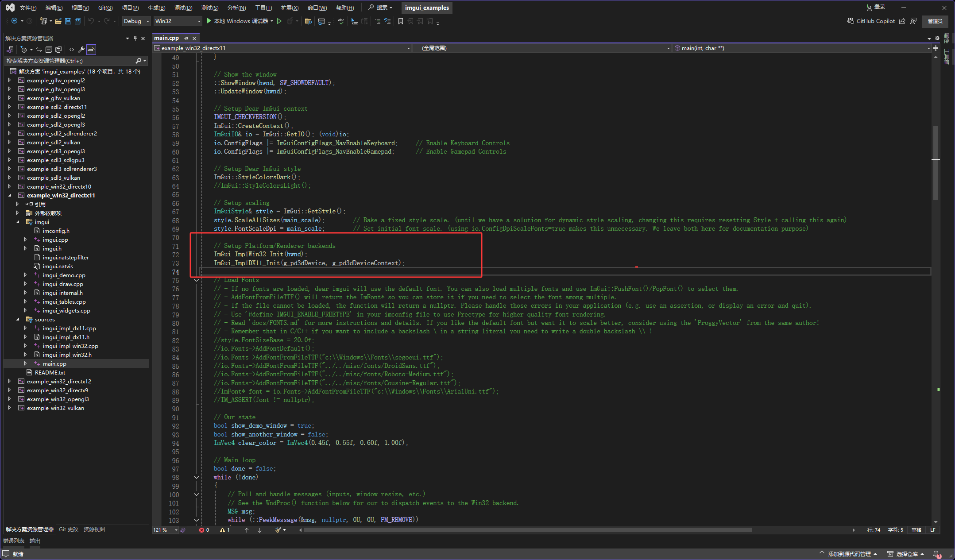The height and width of the screenshot is (560, 955).
Task: Click the Navigate Backward arrow icon
Action: pos(14,21)
